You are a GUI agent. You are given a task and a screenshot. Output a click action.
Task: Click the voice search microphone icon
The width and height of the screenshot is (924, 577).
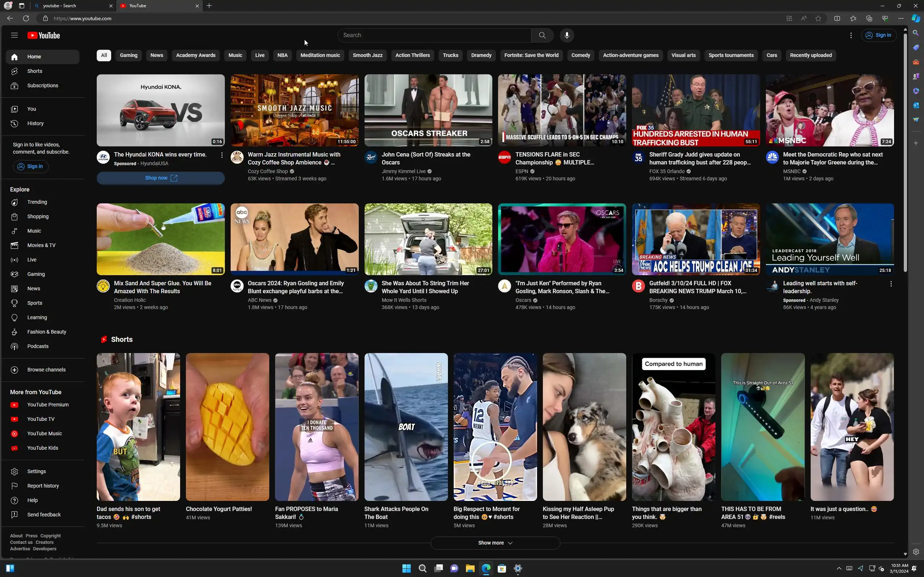pyautogui.click(x=567, y=35)
